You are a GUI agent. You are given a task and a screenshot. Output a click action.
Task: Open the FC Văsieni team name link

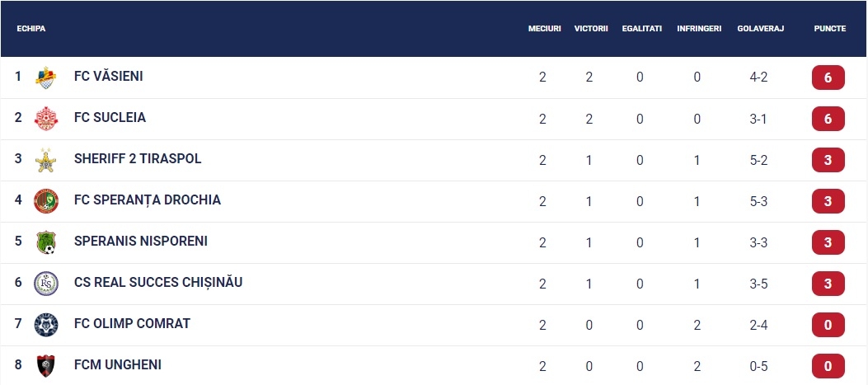109,77
